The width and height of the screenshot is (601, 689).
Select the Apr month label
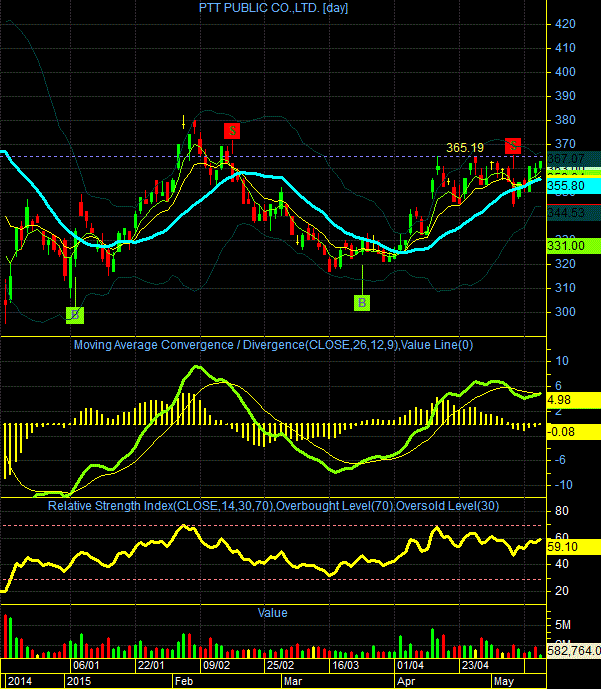tap(405, 682)
